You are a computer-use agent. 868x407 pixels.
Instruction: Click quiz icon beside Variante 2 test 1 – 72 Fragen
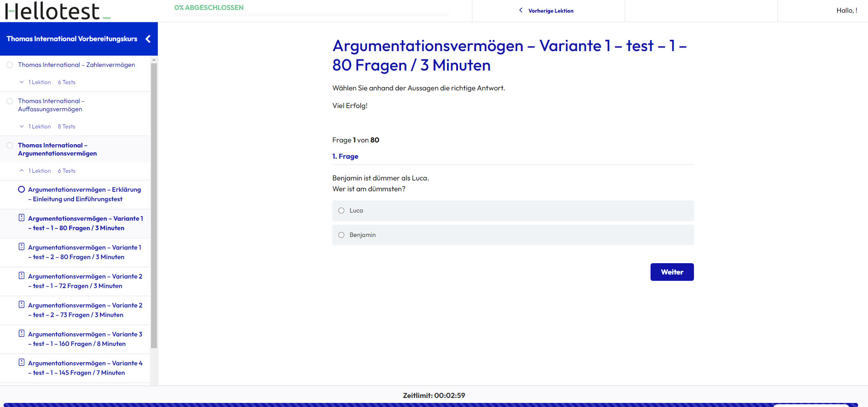[x=21, y=275]
